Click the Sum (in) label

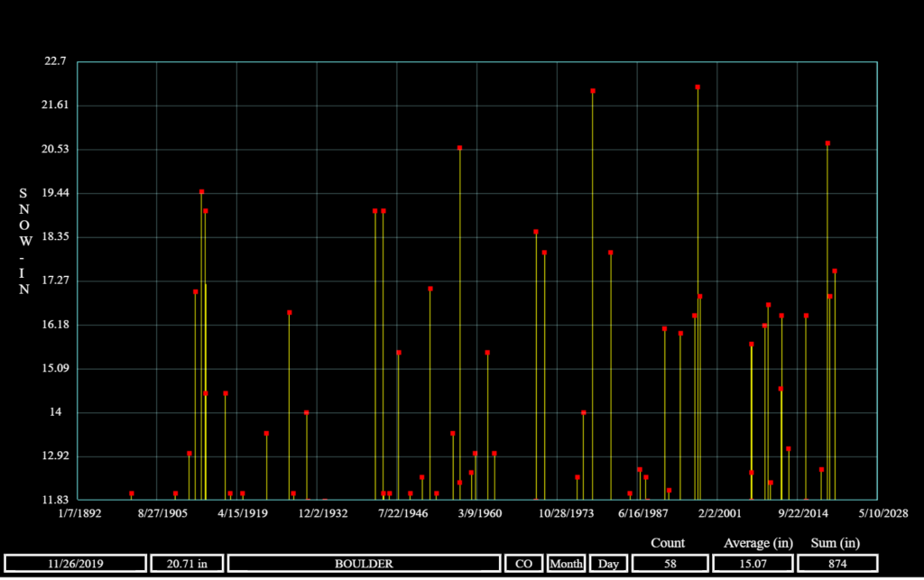835,543
